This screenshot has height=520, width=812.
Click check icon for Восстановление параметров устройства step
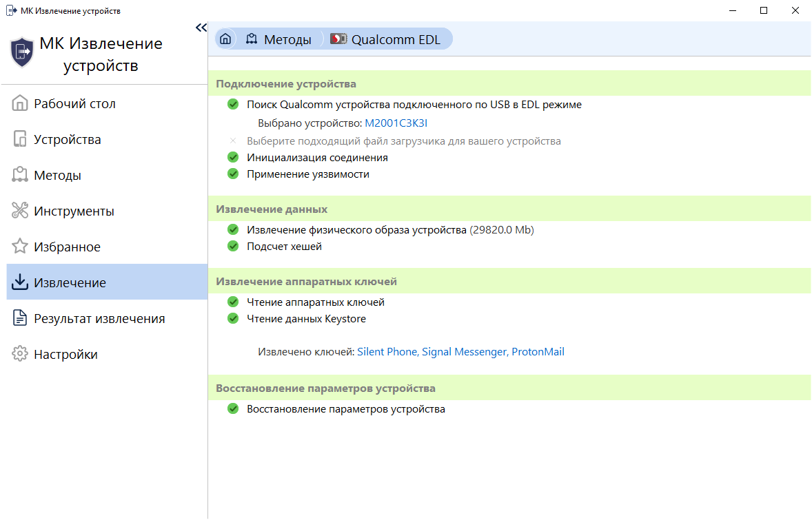tap(233, 408)
